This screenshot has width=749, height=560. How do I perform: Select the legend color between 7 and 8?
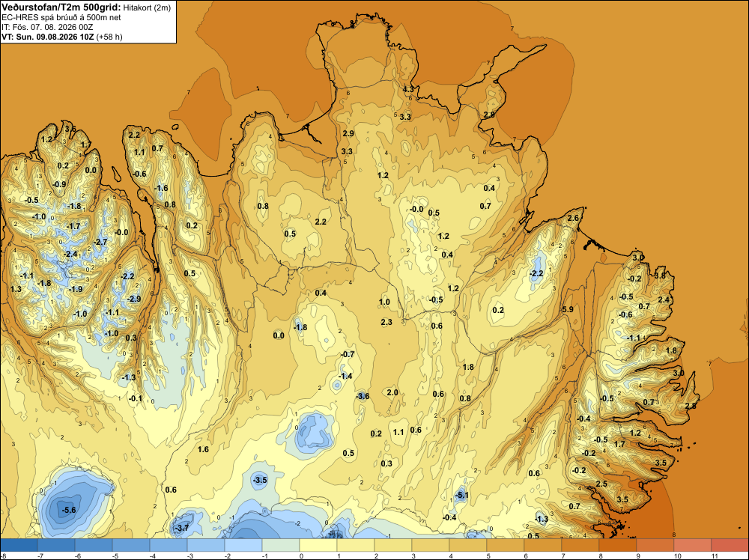click(x=580, y=545)
